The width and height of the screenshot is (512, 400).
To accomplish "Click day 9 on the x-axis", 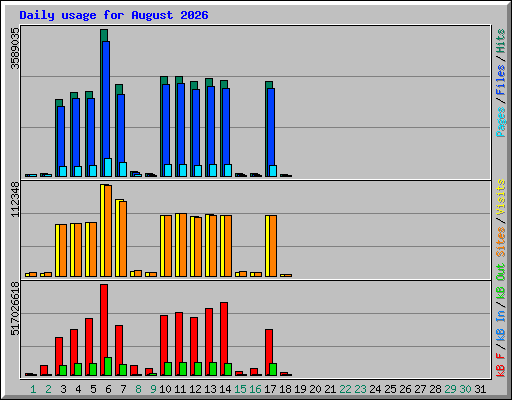I will 153,389.
